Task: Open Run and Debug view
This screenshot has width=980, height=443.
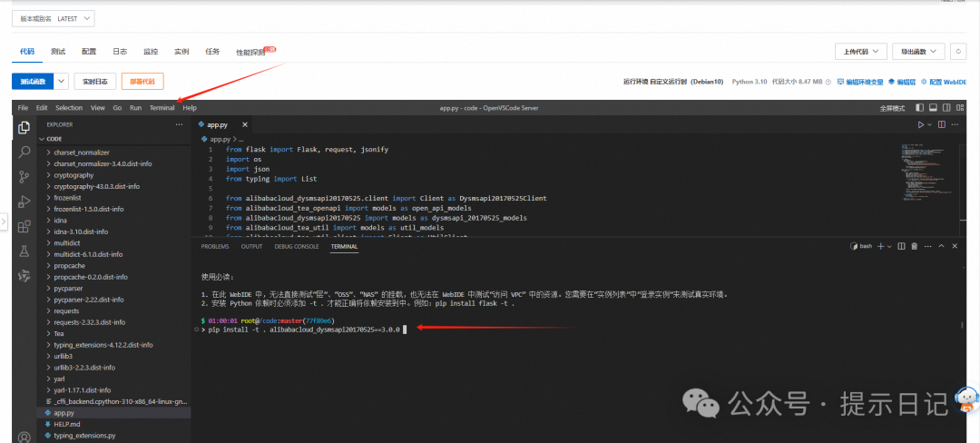Action: coord(24,202)
